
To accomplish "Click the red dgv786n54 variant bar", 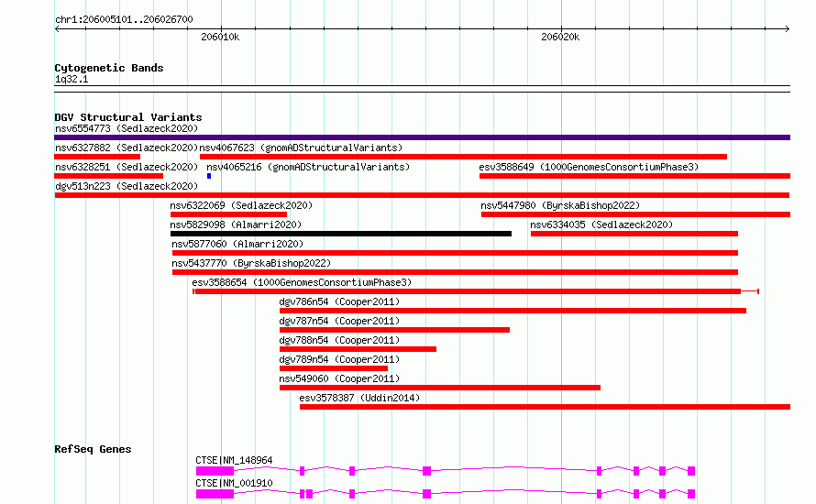I will tap(513, 311).
